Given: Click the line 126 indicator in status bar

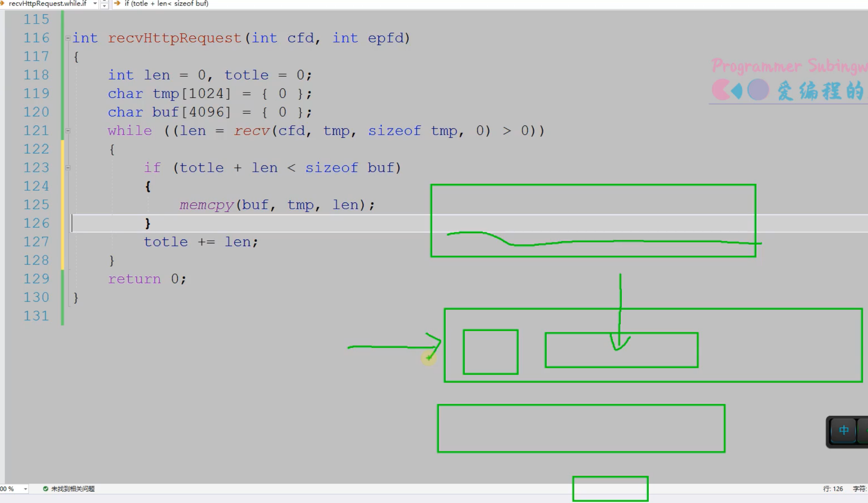Looking at the screenshot, I should [833, 489].
